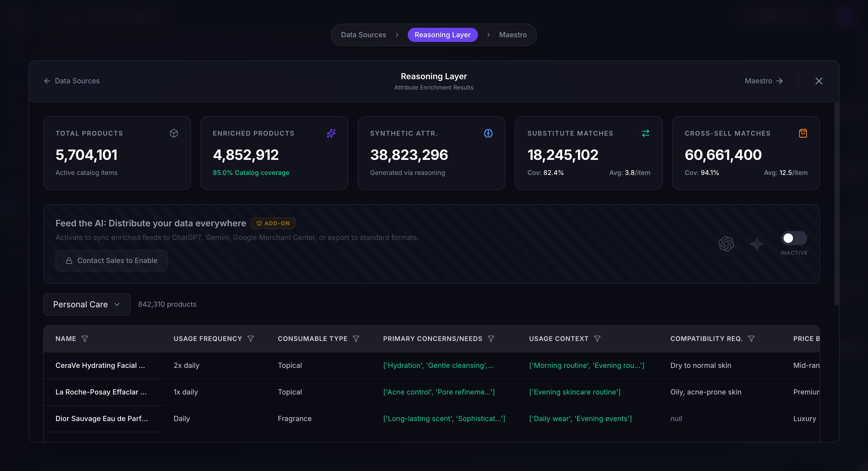Open the Personal Care category dropdown
868x471 pixels.
pyautogui.click(x=87, y=304)
